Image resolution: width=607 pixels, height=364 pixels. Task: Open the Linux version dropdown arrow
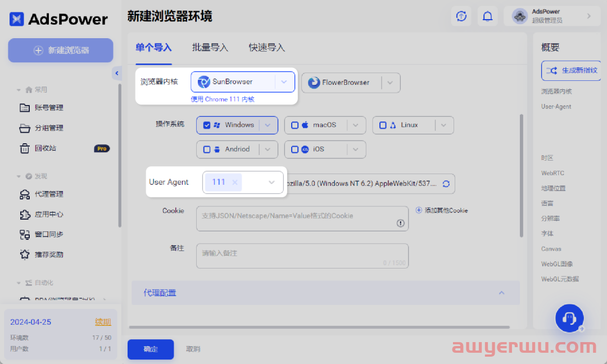(x=443, y=125)
